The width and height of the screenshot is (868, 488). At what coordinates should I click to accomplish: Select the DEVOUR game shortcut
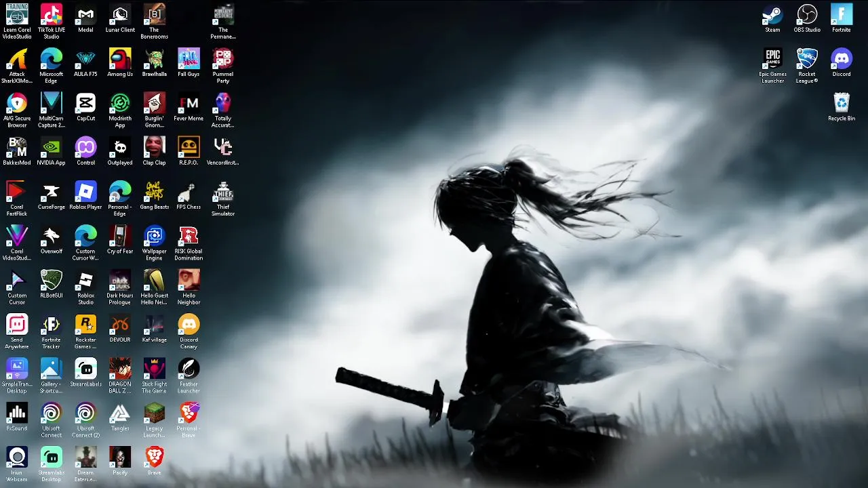click(120, 329)
